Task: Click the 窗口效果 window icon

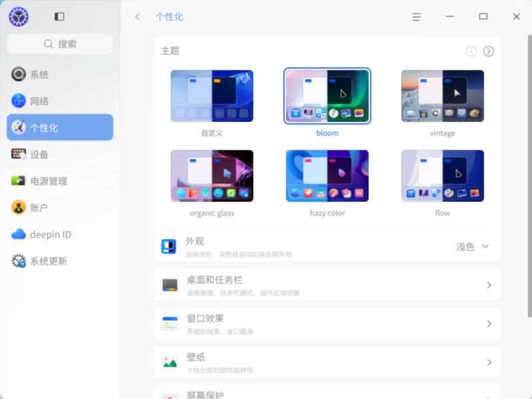Action: coord(170,324)
